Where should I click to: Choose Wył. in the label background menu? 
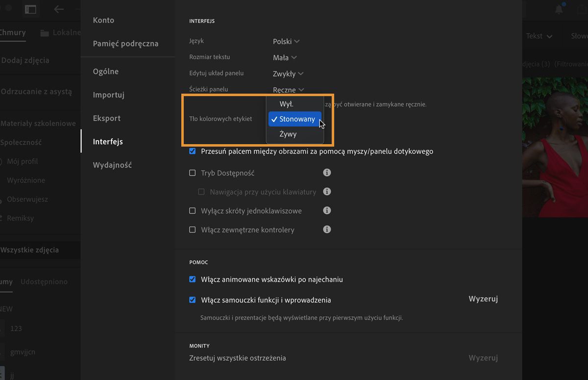click(x=287, y=104)
